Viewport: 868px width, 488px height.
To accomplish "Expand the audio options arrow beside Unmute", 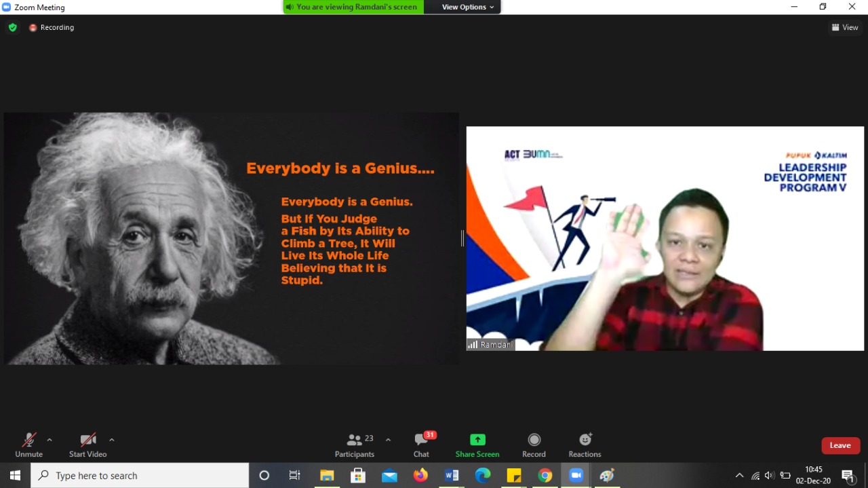I will click(x=50, y=440).
